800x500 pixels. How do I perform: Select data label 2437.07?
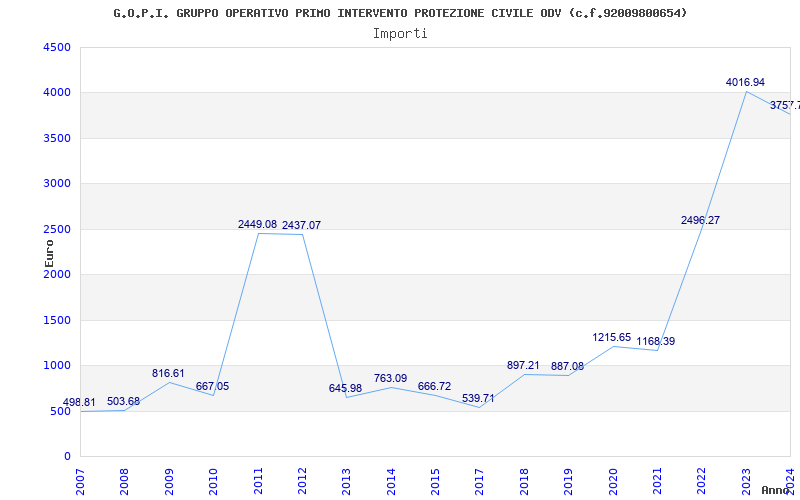pyautogui.click(x=302, y=225)
